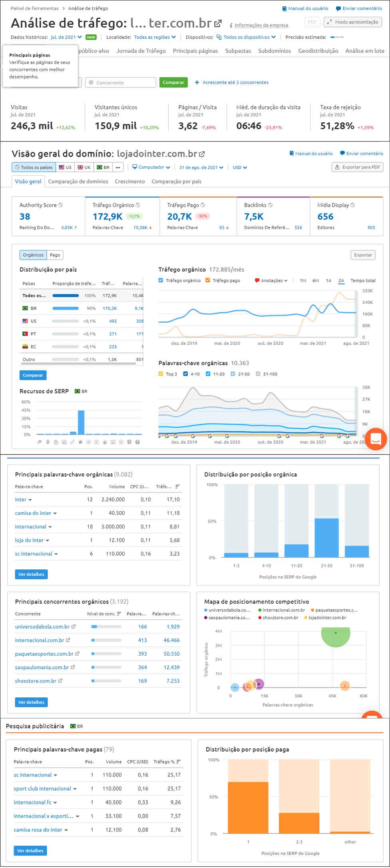
Task: Switch to the Pago toggle
Action: 55,255
